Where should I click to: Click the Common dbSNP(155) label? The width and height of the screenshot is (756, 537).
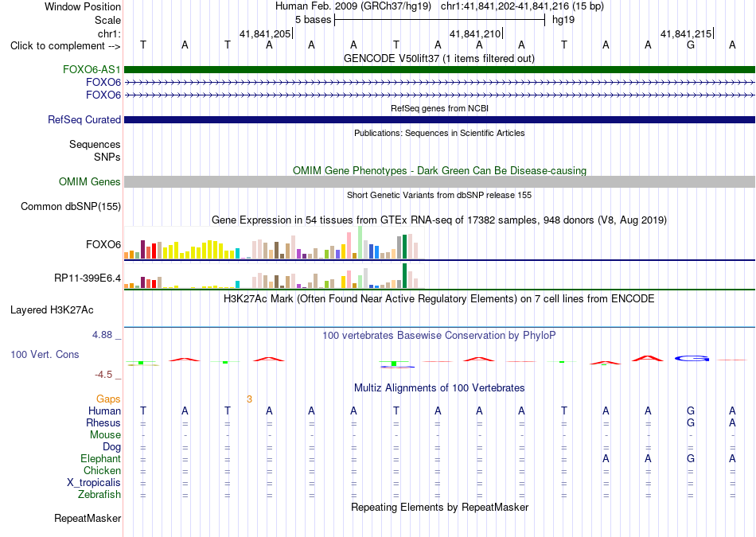(71, 206)
